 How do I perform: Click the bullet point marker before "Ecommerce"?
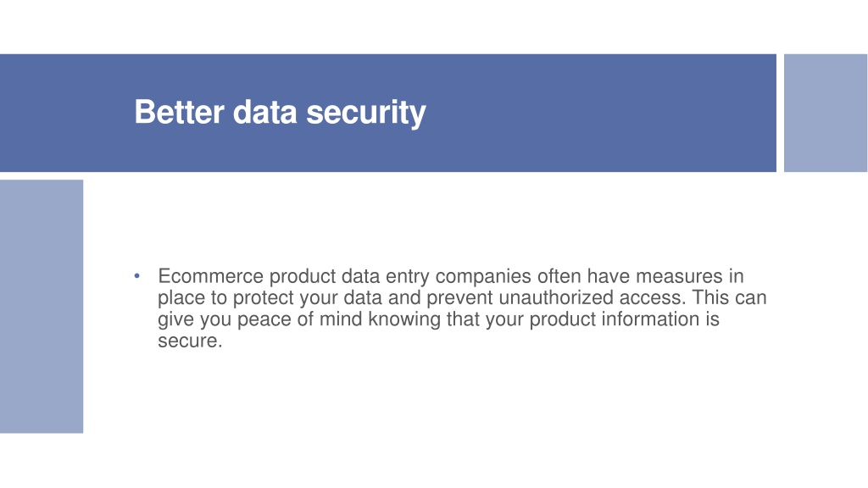coord(136,275)
